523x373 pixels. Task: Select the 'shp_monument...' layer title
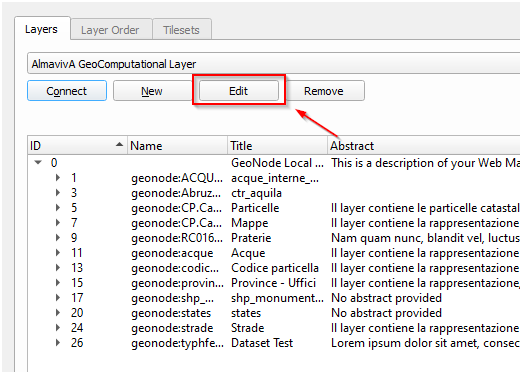click(277, 298)
